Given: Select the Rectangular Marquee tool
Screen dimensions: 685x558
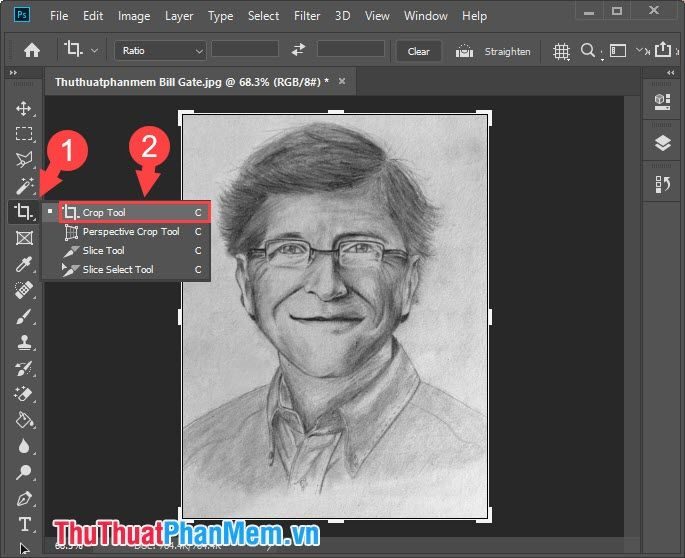Looking at the screenshot, I should tap(24, 134).
